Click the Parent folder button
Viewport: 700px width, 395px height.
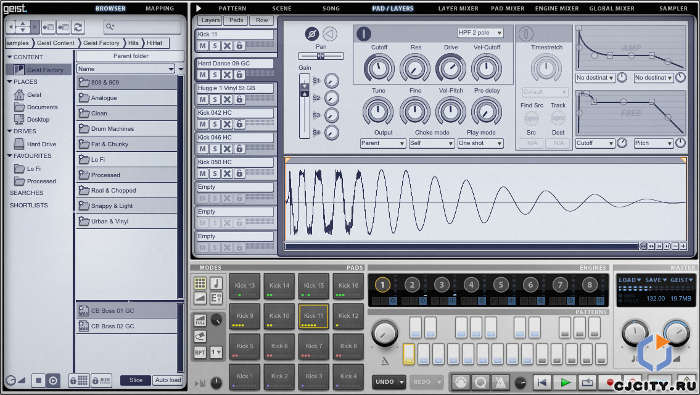[x=130, y=56]
